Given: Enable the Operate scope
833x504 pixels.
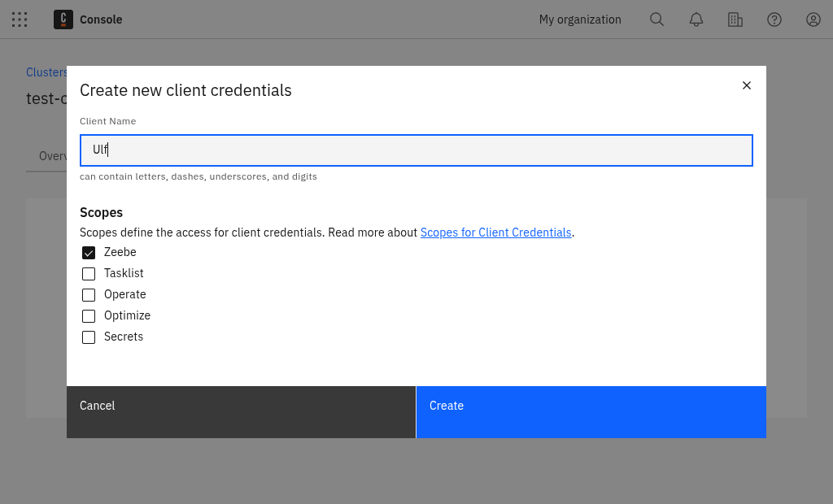Looking at the screenshot, I should click(89, 294).
